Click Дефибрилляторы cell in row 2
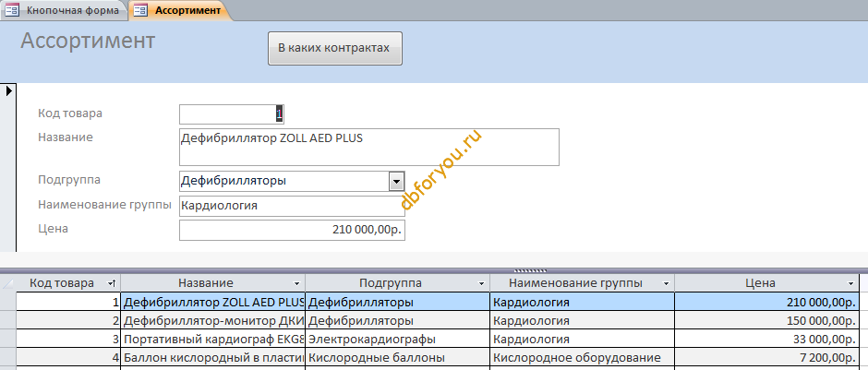This screenshot has height=370, width=868. [x=397, y=320]
